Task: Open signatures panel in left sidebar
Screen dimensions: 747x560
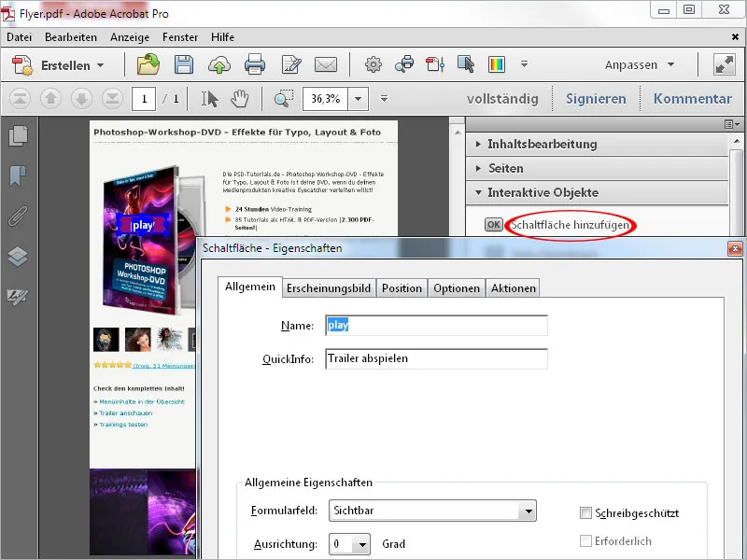Action: (x=18, y=296)
